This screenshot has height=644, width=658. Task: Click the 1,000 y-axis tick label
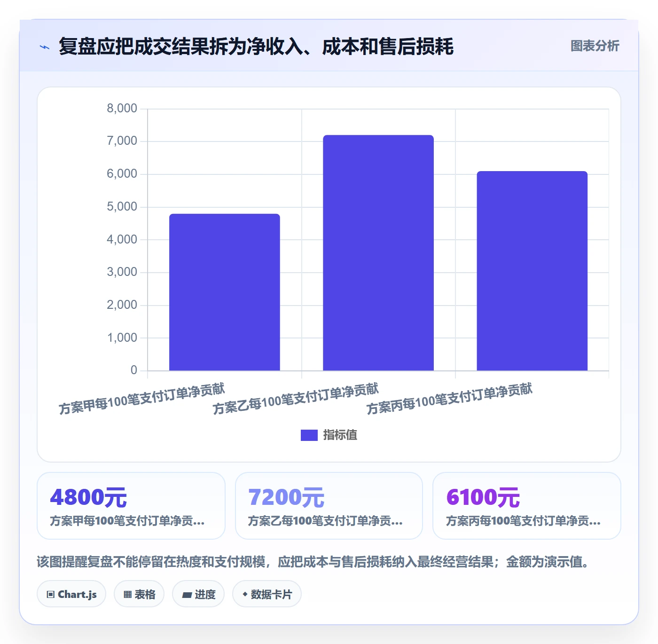pos(122,338)
